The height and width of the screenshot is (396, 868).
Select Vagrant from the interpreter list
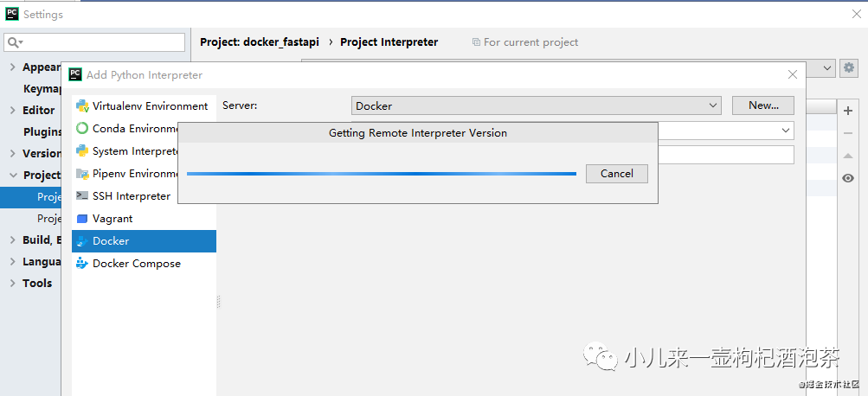(113, 219)
